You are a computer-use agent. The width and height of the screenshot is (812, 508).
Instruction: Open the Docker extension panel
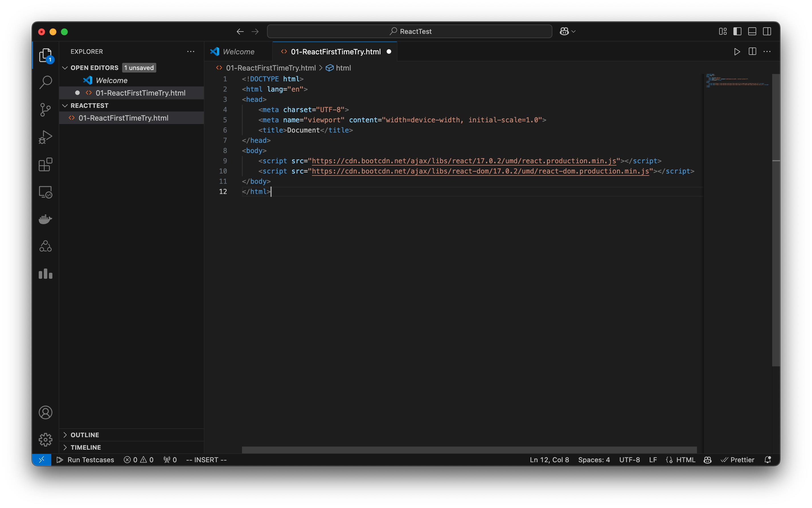pyautogui.click(x=45, y=219)
